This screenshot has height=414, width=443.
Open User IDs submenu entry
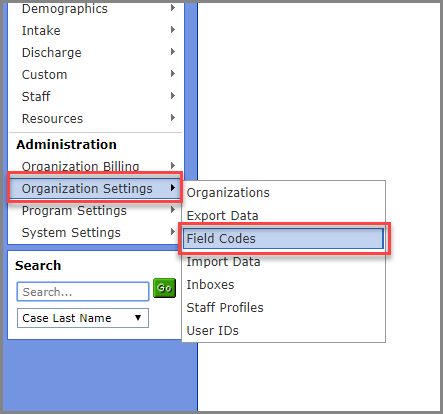(283, 330)
